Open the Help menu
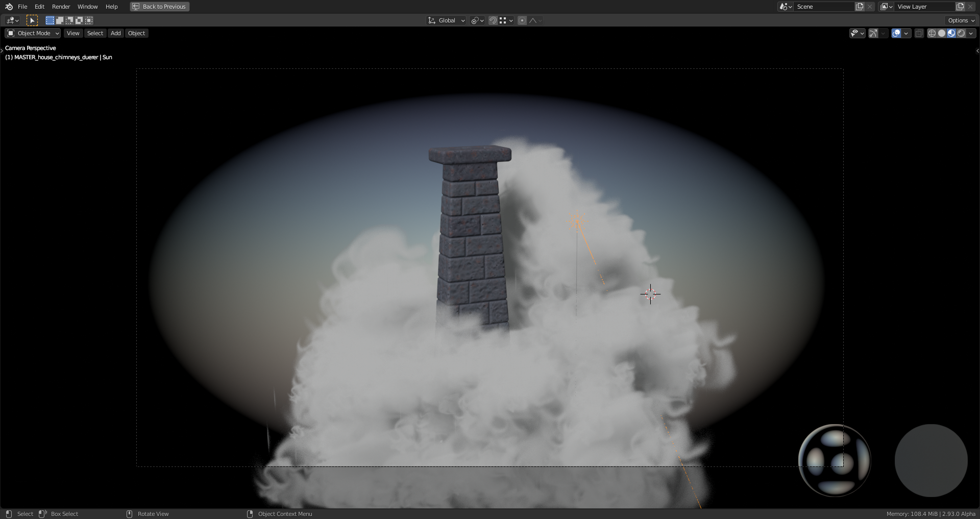The image size is (980, 519). click(111, 7)
